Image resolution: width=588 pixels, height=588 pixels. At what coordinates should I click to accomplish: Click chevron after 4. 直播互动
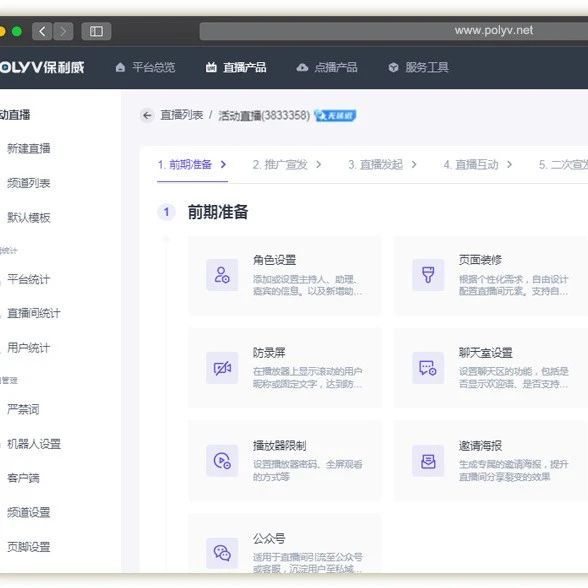coord(509,165)
